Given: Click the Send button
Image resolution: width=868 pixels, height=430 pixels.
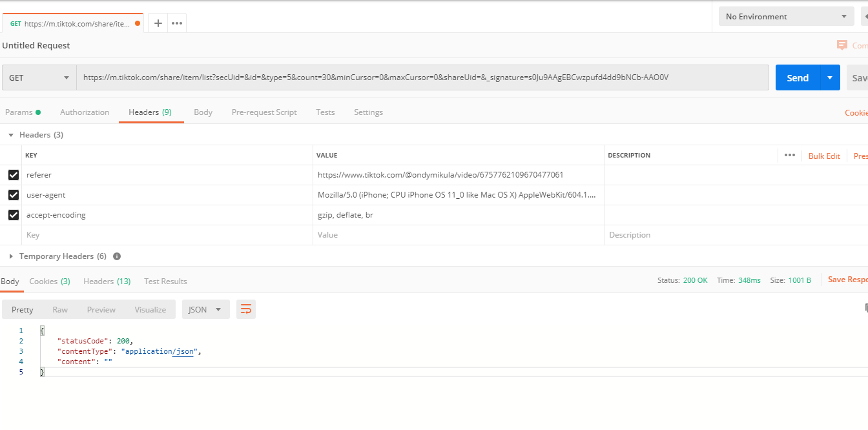Looking at the screenshot, I should tap(798, 77).
